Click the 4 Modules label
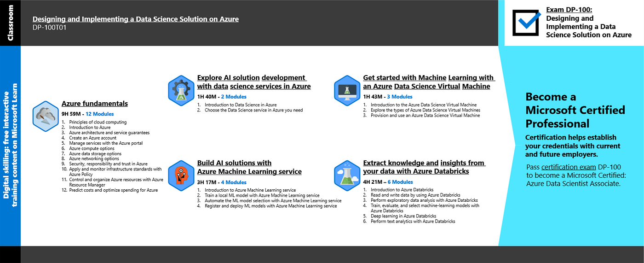 coord(234,182)
